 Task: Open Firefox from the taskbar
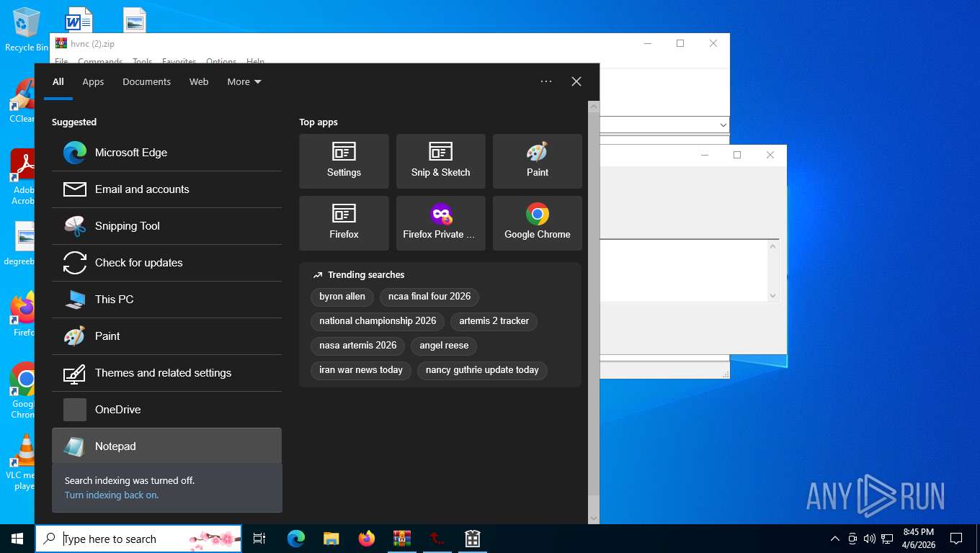(x=367, y=539)
